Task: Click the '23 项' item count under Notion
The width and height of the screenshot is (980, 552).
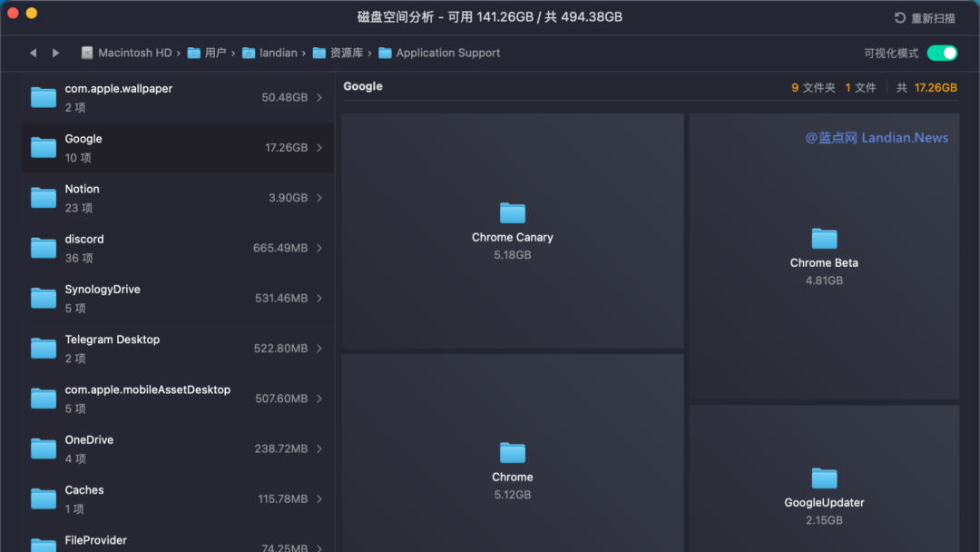Action: pyautogui.click(x=79, y=208)
